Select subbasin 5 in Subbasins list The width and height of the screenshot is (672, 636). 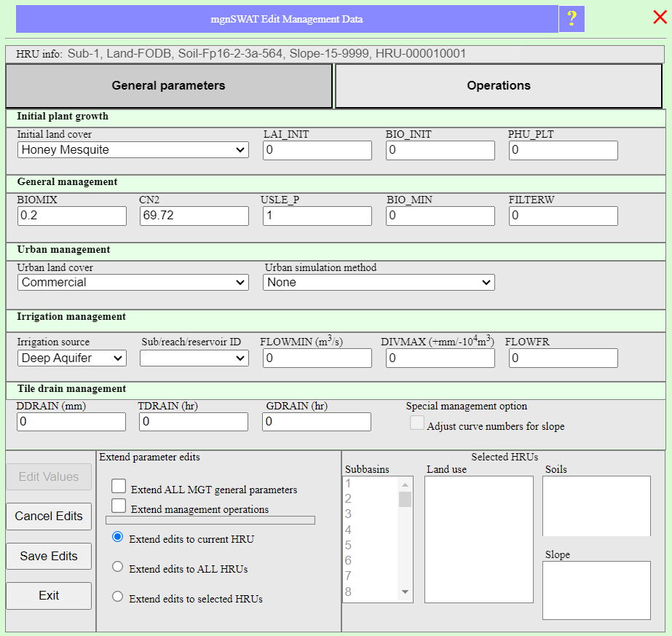click(x=371, y=546)
